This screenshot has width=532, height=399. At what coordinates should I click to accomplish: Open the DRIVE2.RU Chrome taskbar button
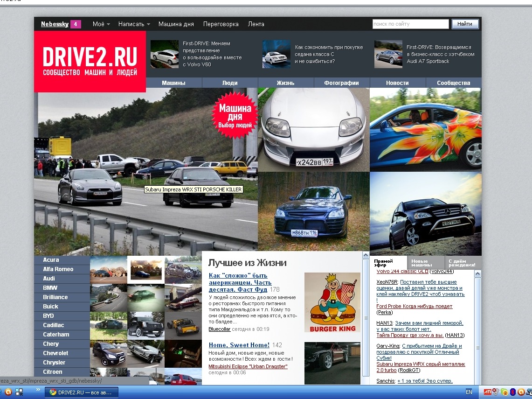click(x=82, y=392)
